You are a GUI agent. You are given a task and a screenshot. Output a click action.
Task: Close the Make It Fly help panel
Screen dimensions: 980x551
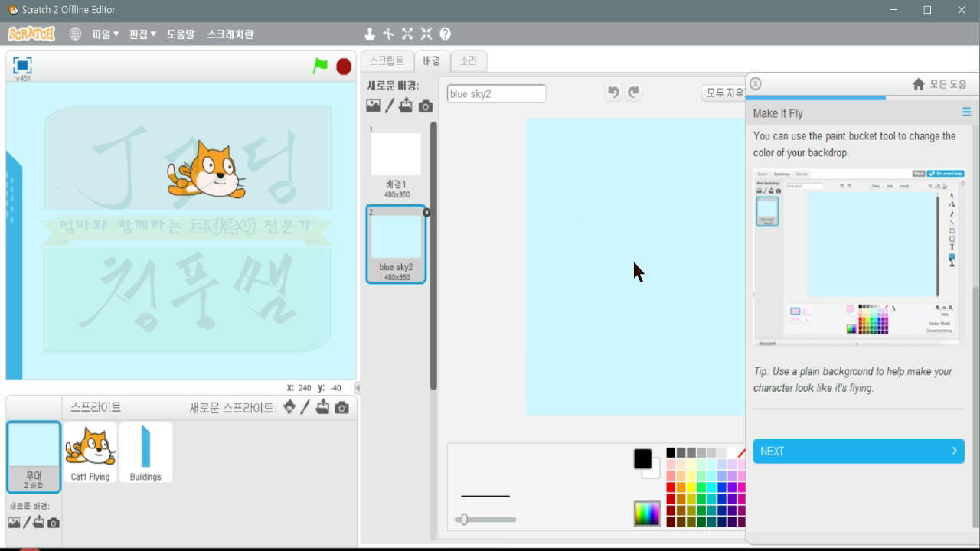756,83
